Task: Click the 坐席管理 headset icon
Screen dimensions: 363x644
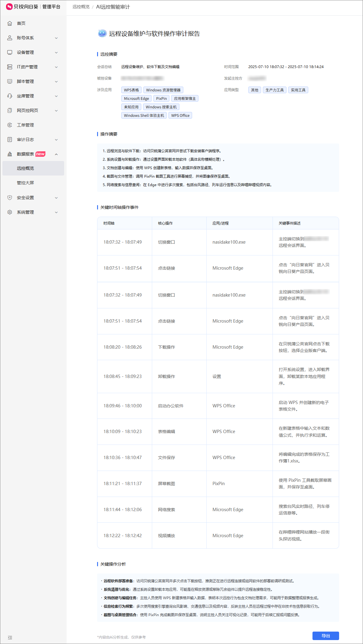Action: click(10, 96)
